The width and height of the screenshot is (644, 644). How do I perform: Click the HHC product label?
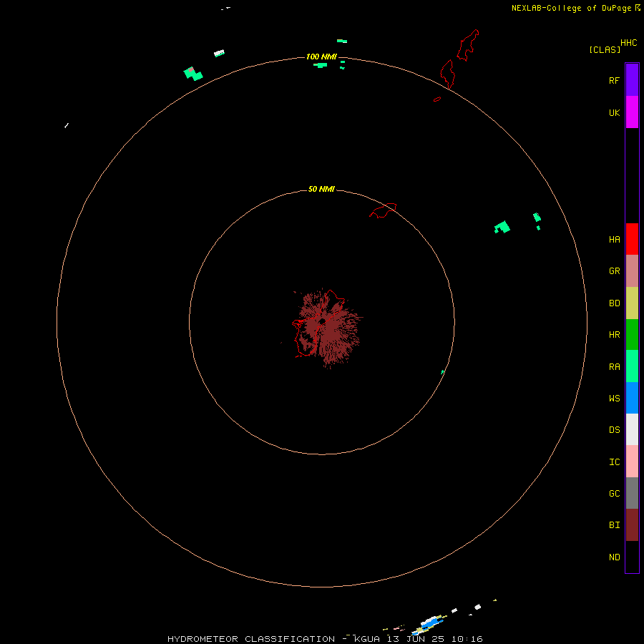click(628, 43)
